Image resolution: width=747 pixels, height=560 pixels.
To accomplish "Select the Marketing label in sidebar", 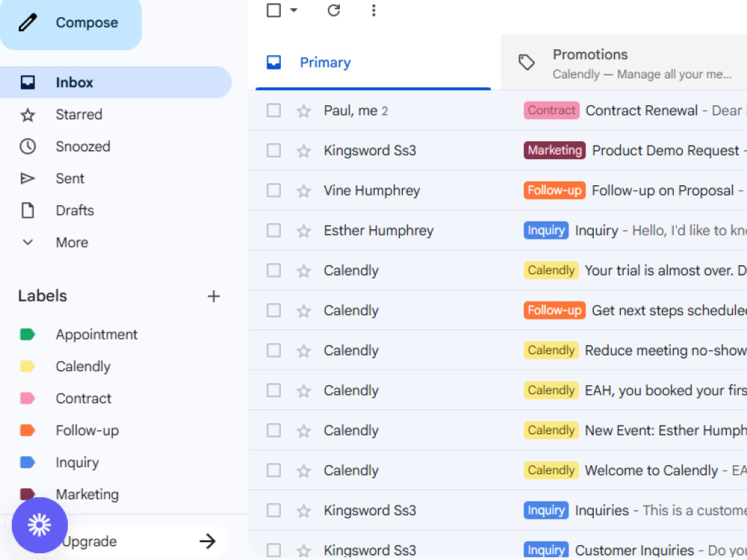I will pos(87,494).
